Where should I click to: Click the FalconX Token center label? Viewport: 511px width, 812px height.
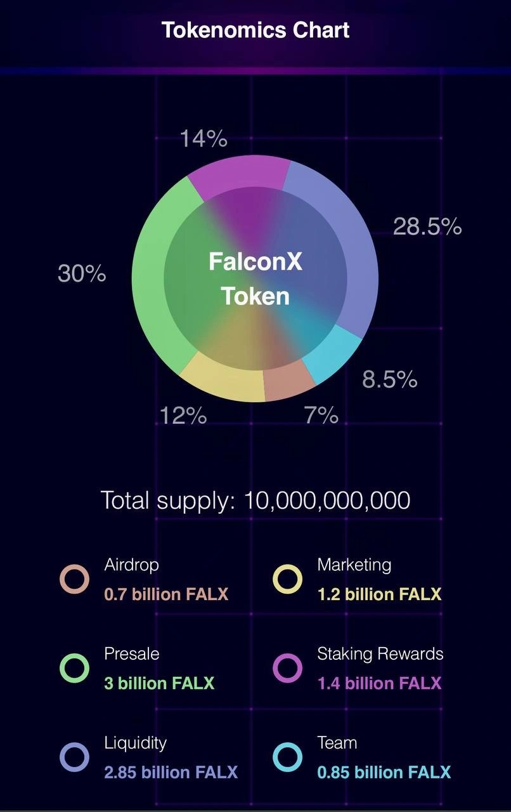[x=256, y=278]
